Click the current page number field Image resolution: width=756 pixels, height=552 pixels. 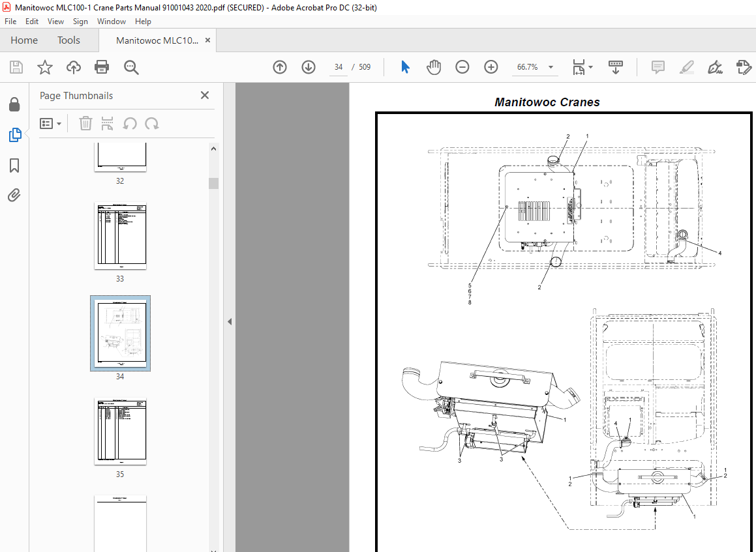pos(339,67)
